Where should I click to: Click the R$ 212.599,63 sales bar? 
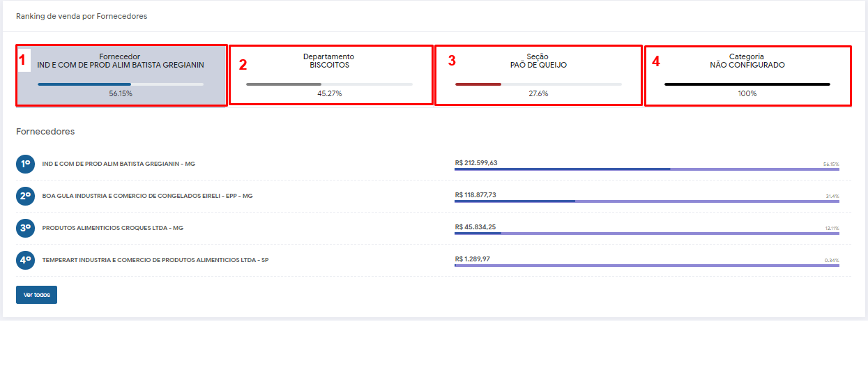point(646,169)
